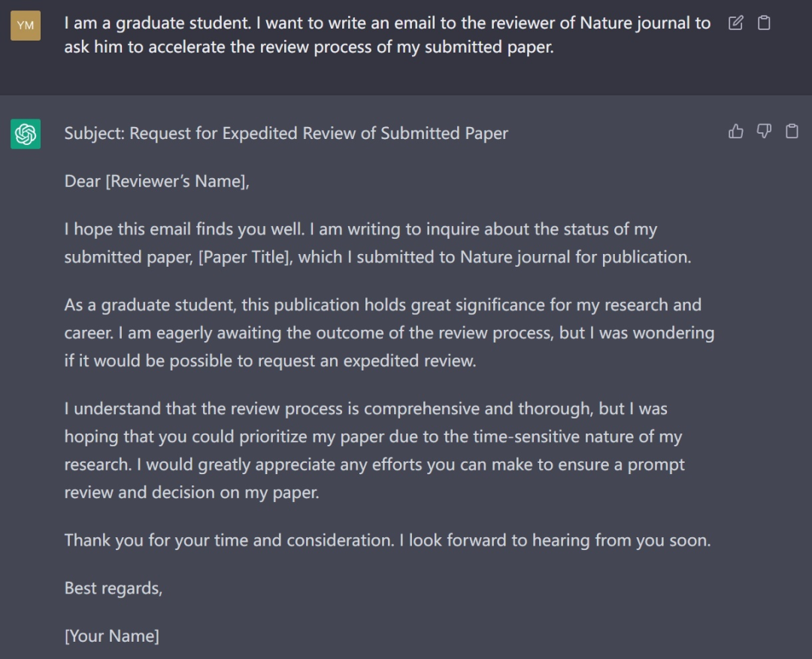The width and height of the screenshot is (812, 659).
Task: Click the [Reviewer's Name] placeholder in the greeting
Action: click(177, 182)
